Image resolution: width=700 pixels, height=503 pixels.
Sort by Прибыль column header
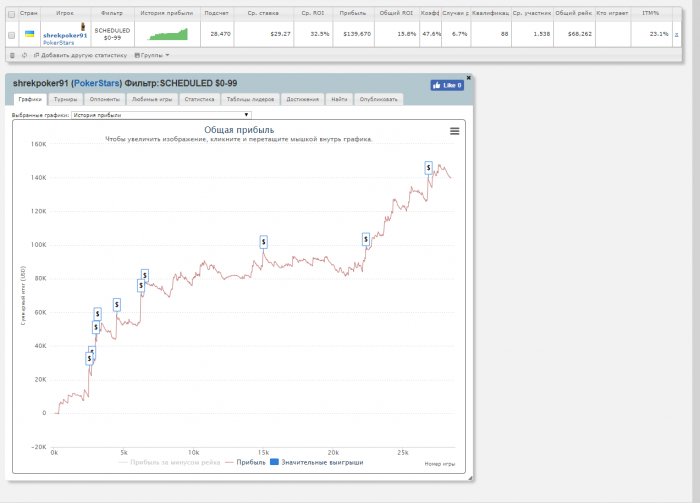(353, 14)
